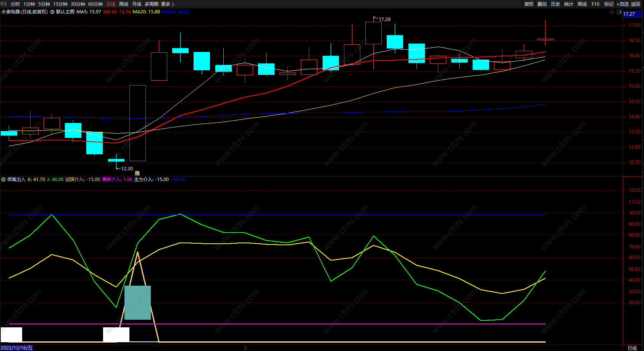Viewport: 644px width, 351px height.
Task: Click the 榜 badge below the candlesticks
Action: pos(137,173)
